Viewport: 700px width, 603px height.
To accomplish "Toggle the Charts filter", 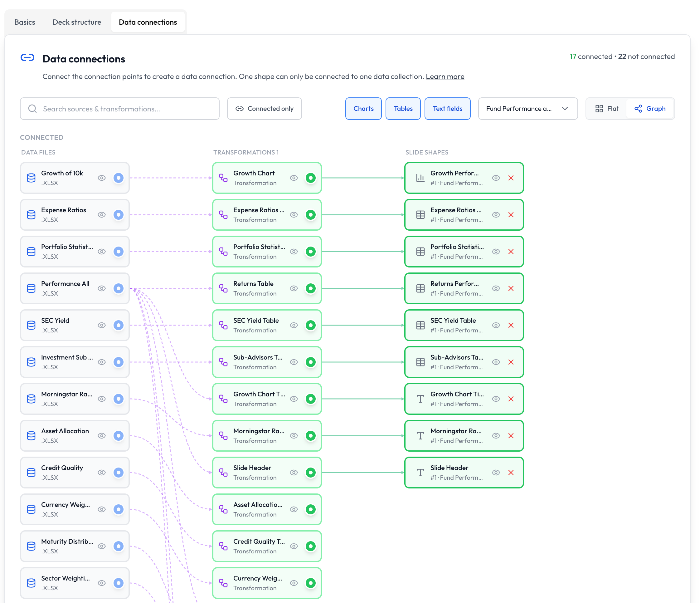I will pyautogui.click(x=363, y=109).
